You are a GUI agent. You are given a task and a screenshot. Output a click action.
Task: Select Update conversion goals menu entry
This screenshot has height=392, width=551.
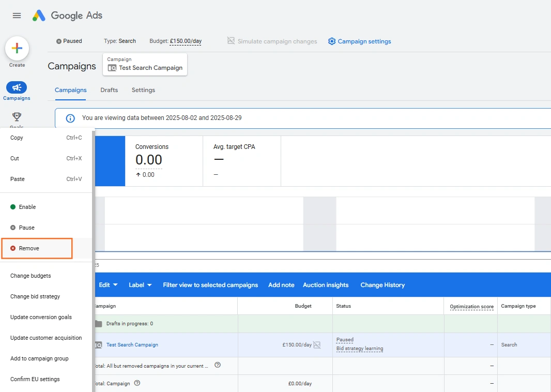point(46,317)
